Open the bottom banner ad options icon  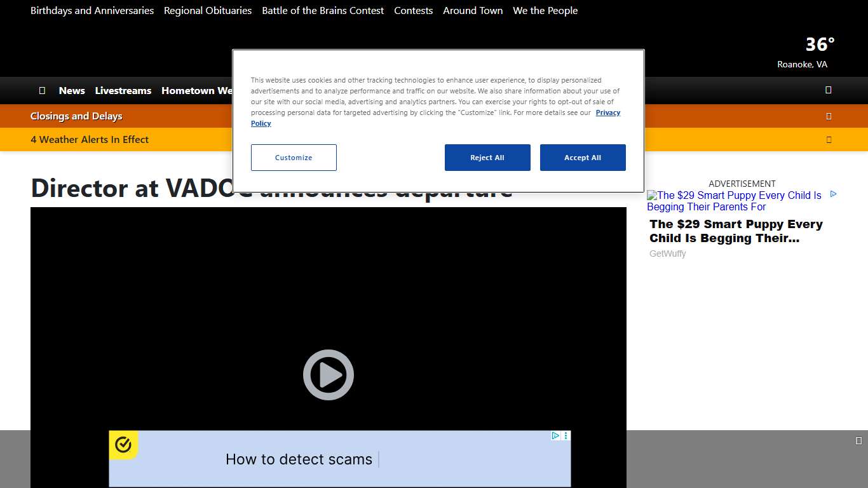pyautogui.click(x=566, y=436)
